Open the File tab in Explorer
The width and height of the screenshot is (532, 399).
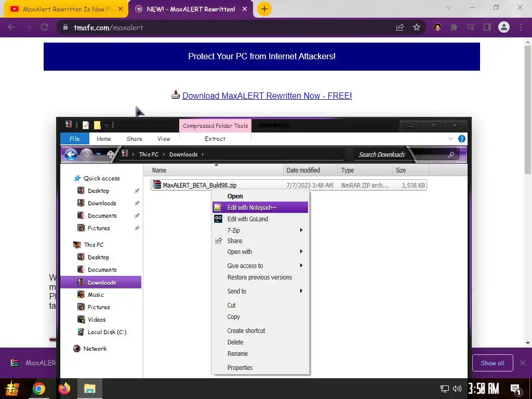pyautogui.click(x=75, y=139)
